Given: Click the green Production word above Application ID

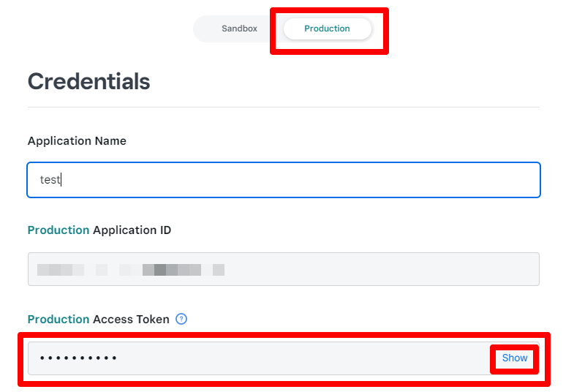Looking at the screenshot, I should (x=58, y=230).
